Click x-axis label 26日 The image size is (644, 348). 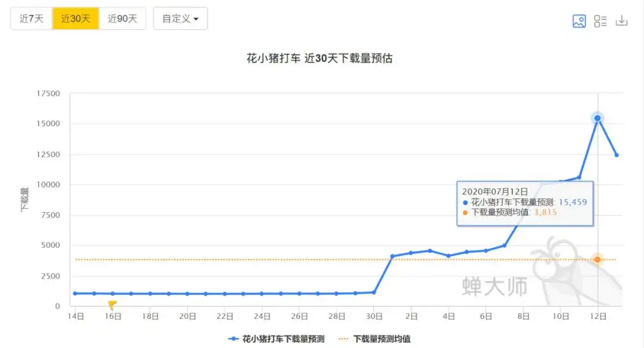click(299, 316)
